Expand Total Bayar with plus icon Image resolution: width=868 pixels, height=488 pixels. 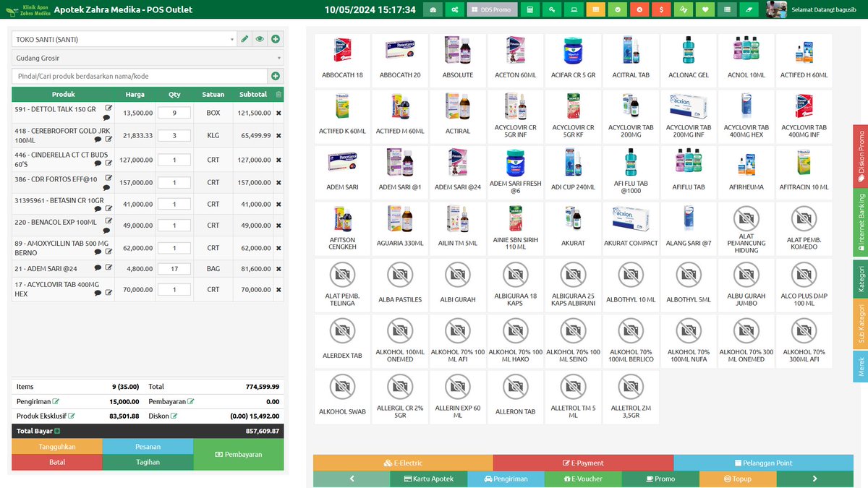[57, 431]
